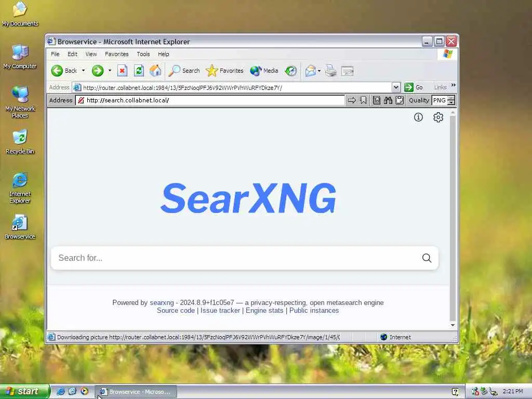Expand the Links toolbar chevron
Image resolution: width=532 pixels, height=399 pixels.
(453, 85)
